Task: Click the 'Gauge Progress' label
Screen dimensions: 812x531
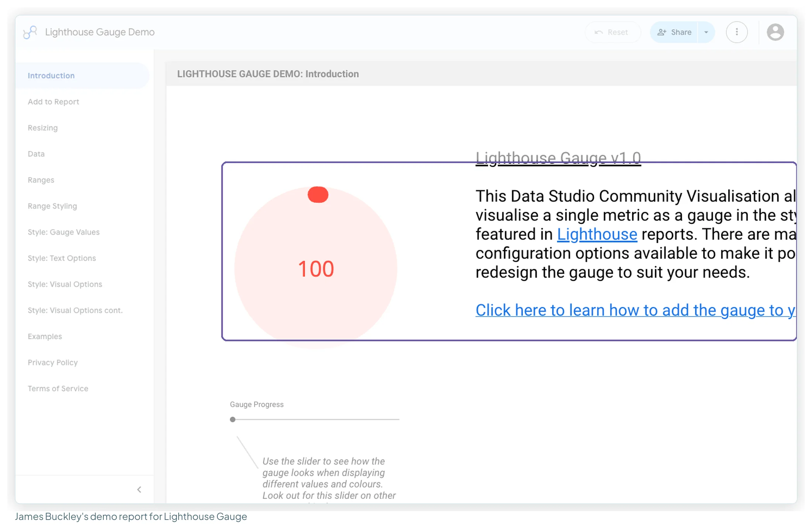Action: 257,404
